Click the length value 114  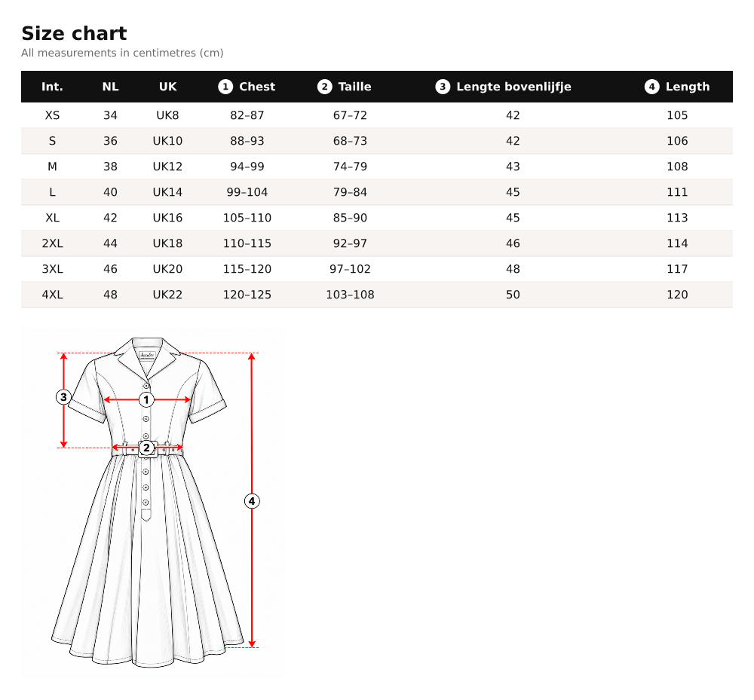677,243
